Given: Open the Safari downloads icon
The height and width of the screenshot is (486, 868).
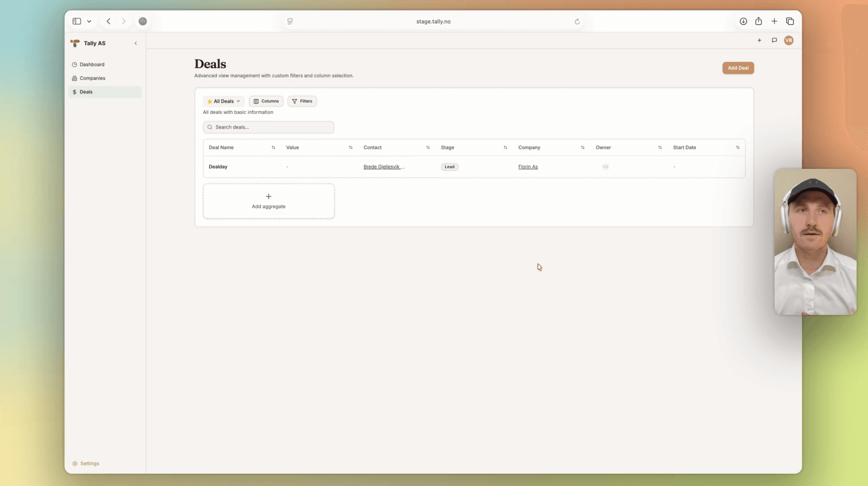Looking at the screenshot, I should click(x=743, y=21).
